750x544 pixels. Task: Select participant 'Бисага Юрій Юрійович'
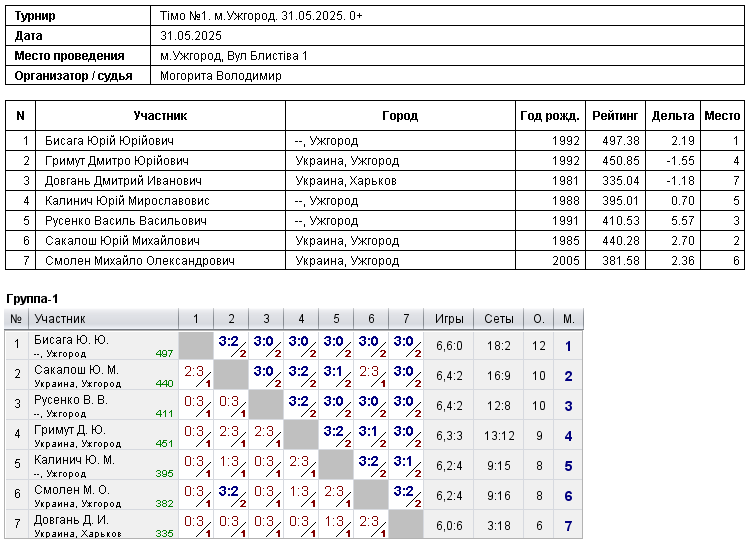109,141
